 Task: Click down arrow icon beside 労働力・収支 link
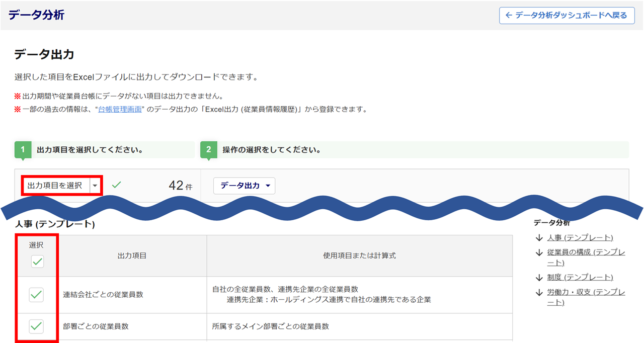539,292
